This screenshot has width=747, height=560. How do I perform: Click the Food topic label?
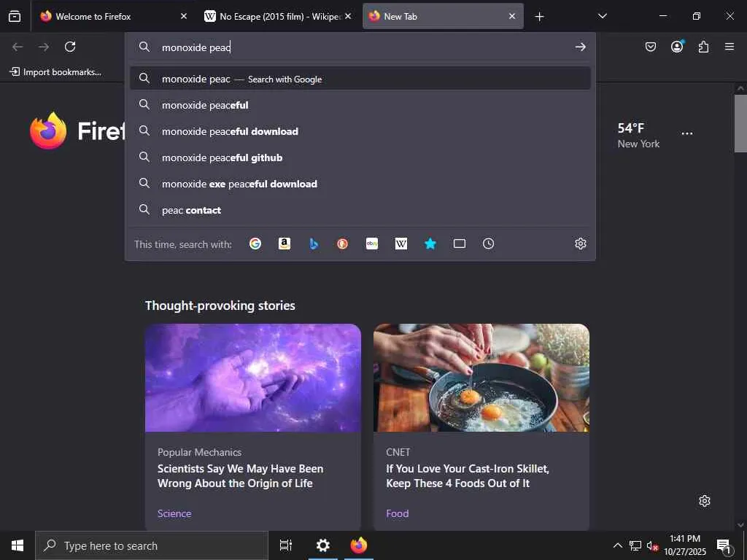(398, 513)
